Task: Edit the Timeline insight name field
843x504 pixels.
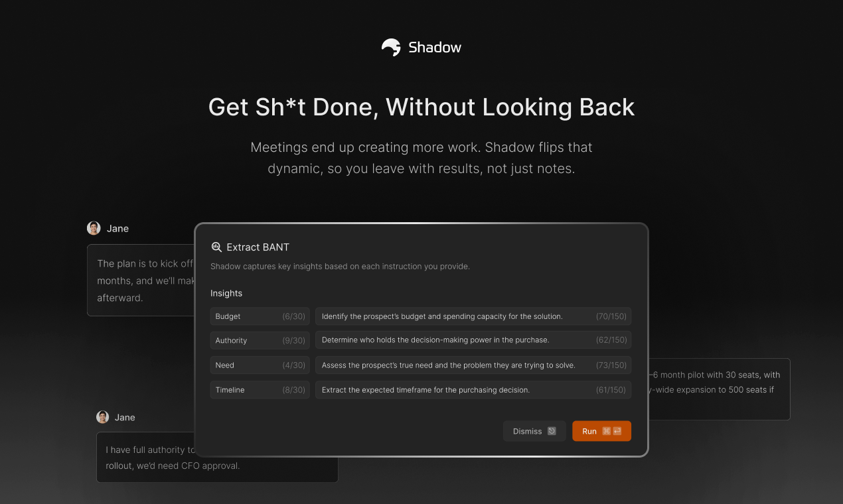Action: click(x=260, y=390)
